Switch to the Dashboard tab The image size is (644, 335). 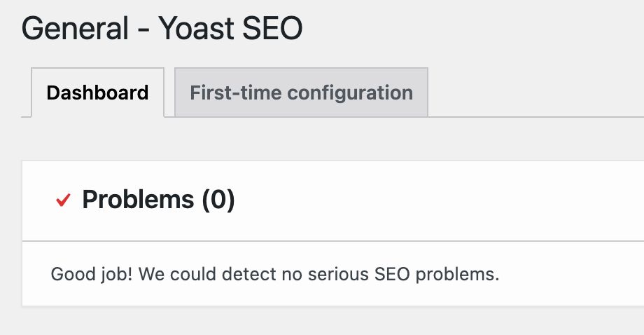click(97, 93)
